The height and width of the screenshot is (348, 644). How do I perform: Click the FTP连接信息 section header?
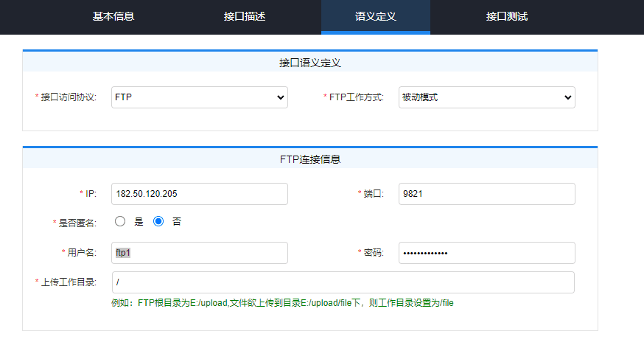point(310,159)
